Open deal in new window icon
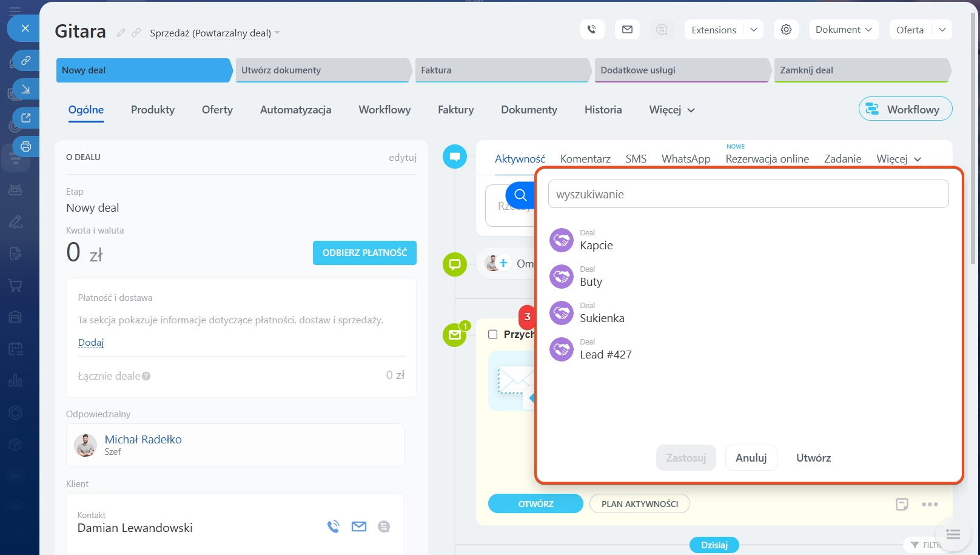 tap(26, 118)
